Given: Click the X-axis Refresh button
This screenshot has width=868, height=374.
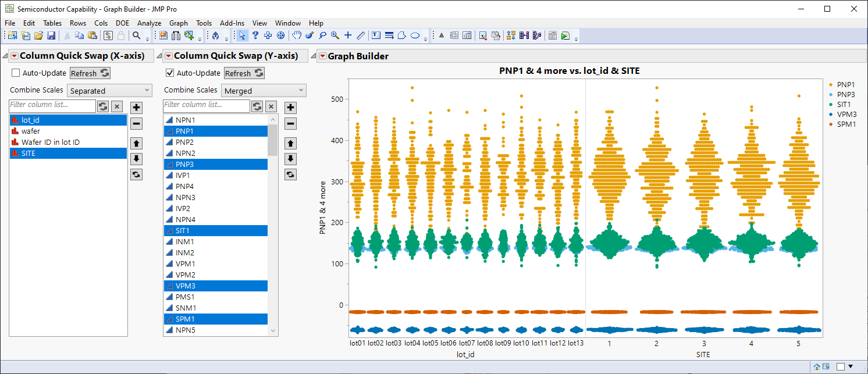Looking at the screenshot, I should click(x=90, y=73).
